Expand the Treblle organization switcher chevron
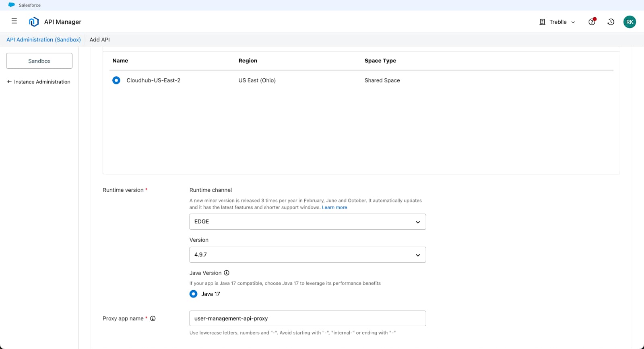The height and width of the screenshot is (349, 644). click(x=573, y=22)
